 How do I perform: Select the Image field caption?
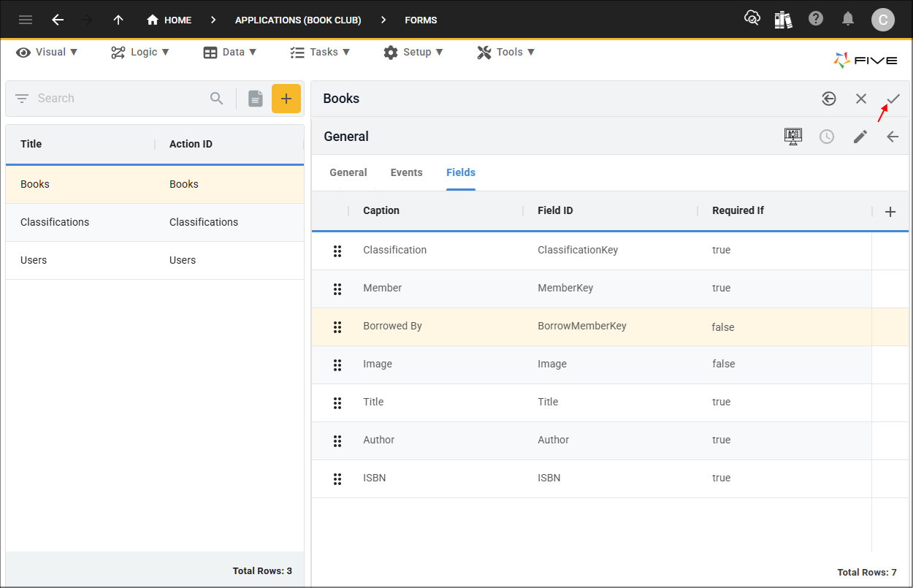tap(378, 364)
